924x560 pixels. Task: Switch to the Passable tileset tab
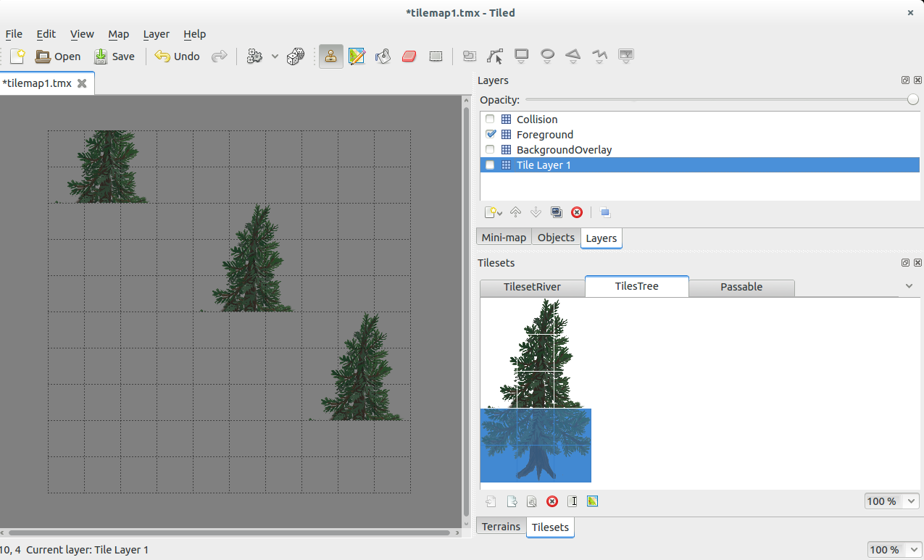(741, 288)
